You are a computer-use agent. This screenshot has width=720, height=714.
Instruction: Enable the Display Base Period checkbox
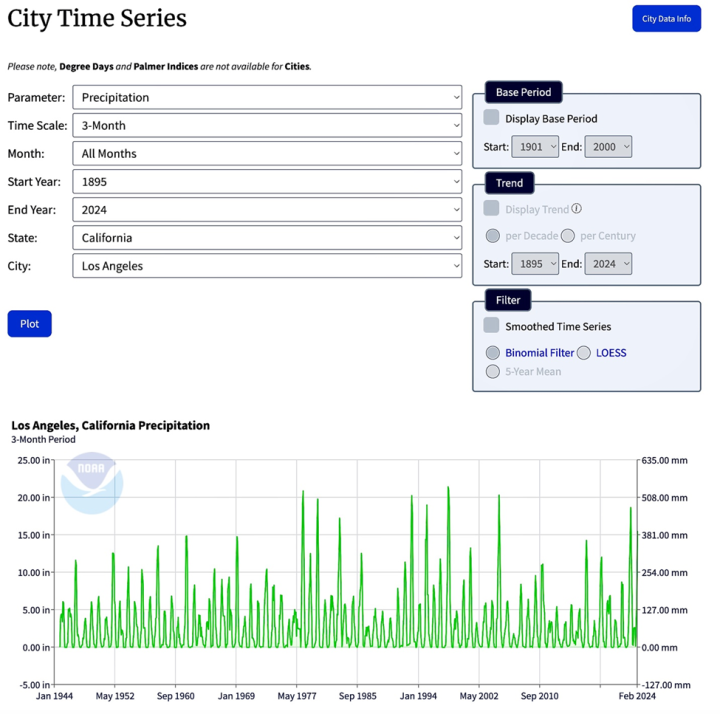click(x=491, y=118)
